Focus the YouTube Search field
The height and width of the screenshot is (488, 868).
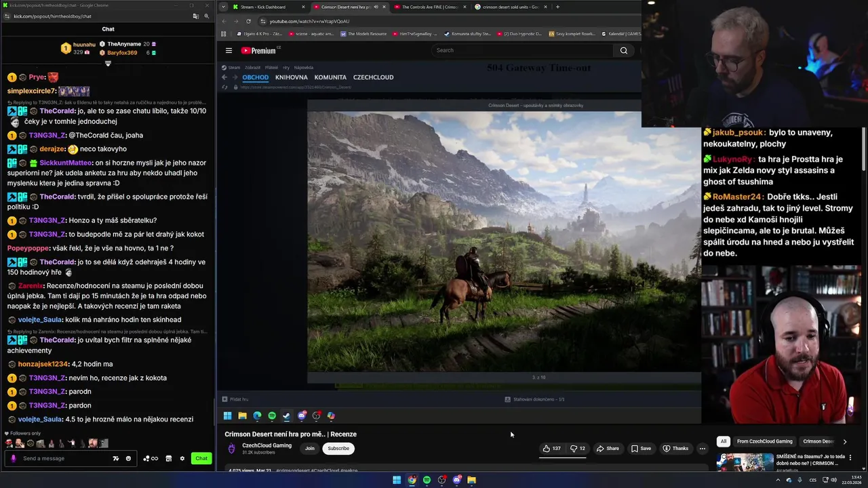522,50
